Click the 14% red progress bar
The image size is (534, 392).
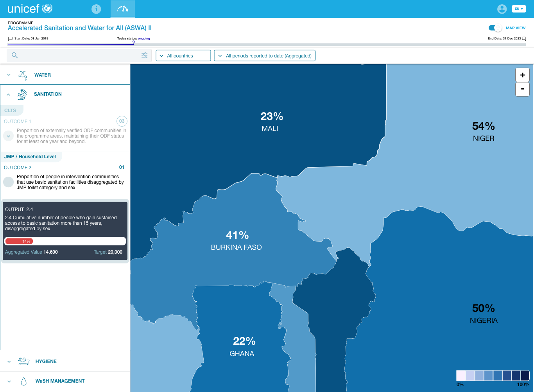19,241
